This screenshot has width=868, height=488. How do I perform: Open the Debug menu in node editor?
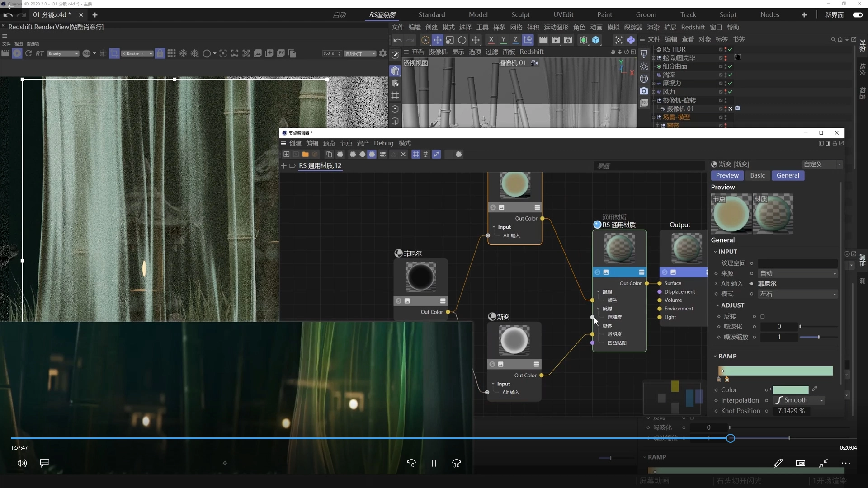tap(383, 143)
